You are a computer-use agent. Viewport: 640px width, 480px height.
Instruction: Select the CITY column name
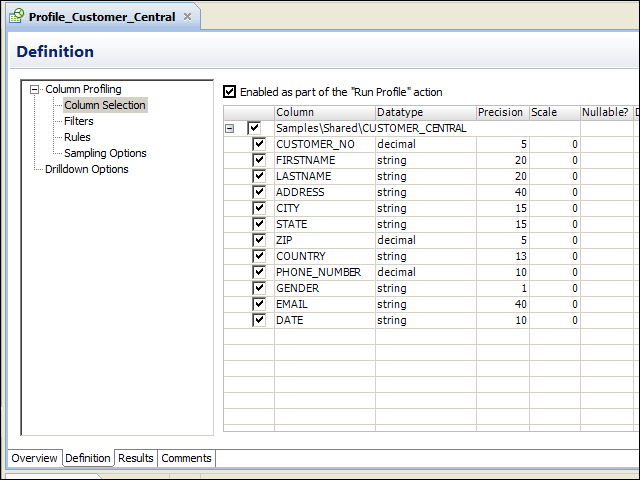coord(288,208)
